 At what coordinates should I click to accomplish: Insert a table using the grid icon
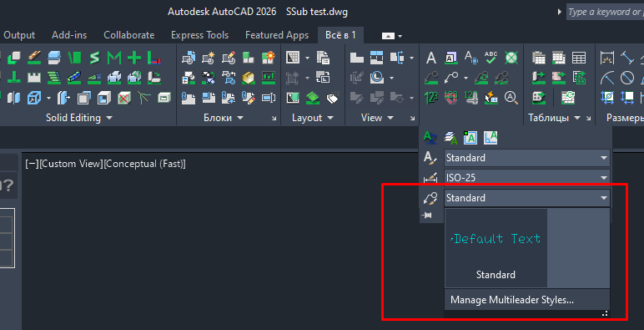[579, 58]
